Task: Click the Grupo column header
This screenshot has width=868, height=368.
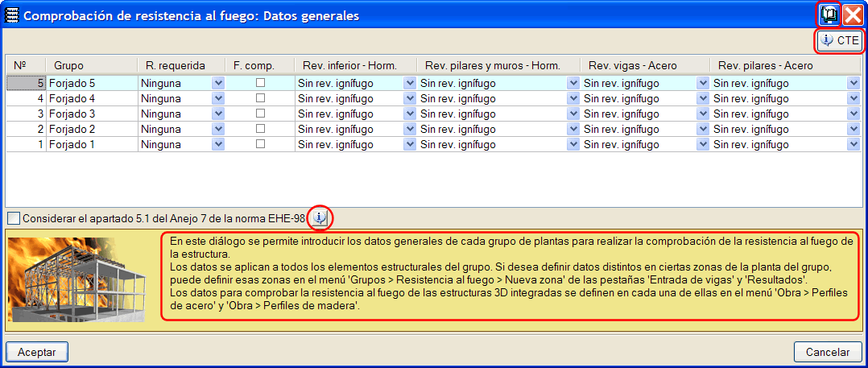Action: (x=68, y=66)
